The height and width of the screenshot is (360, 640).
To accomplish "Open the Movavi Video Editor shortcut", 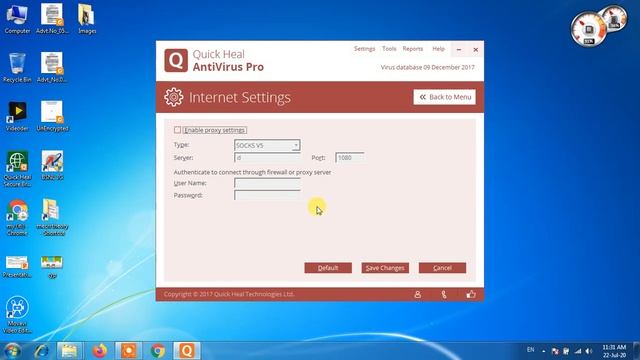I will click(17, 315).
